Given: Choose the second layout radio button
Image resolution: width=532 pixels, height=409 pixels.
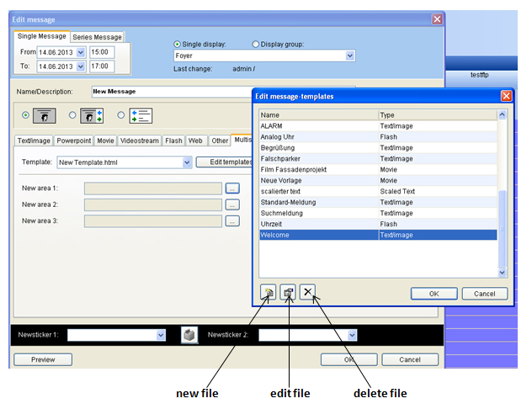Looking at the screenshot, I should [x=72, y=115].
